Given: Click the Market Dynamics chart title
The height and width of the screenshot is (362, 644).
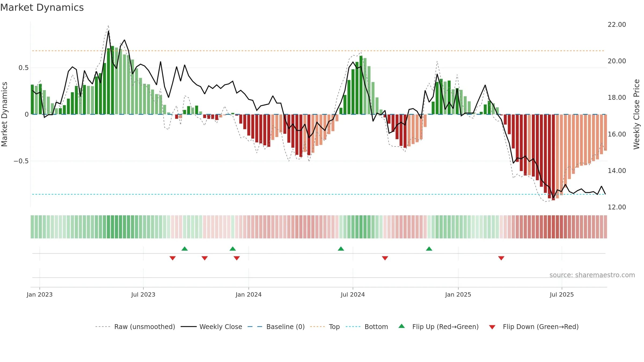Looking at the screenshot, I should 42,8.
